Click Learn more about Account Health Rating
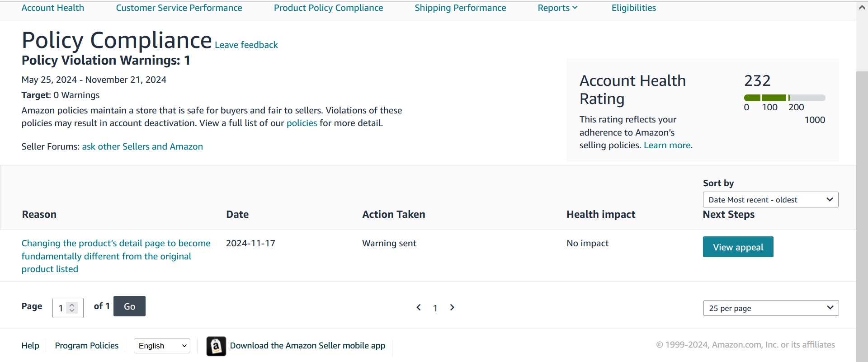The height and width of the screenshot is (362, 868). (667, 145)
